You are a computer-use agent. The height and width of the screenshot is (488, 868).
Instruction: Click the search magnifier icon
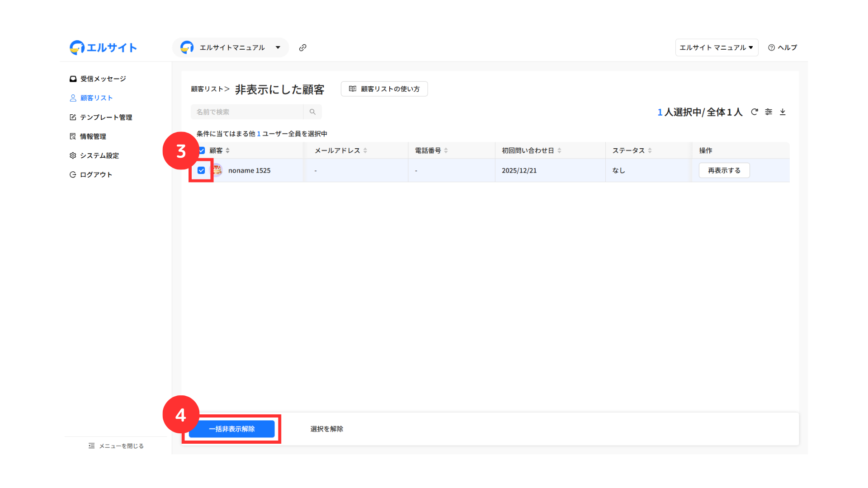click(312, 112)
